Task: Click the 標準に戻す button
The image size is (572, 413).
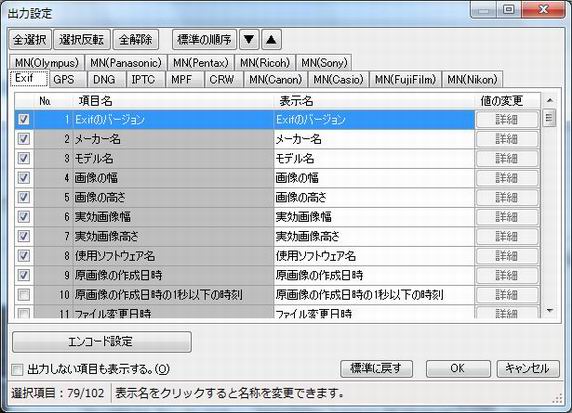Action: 376,368
